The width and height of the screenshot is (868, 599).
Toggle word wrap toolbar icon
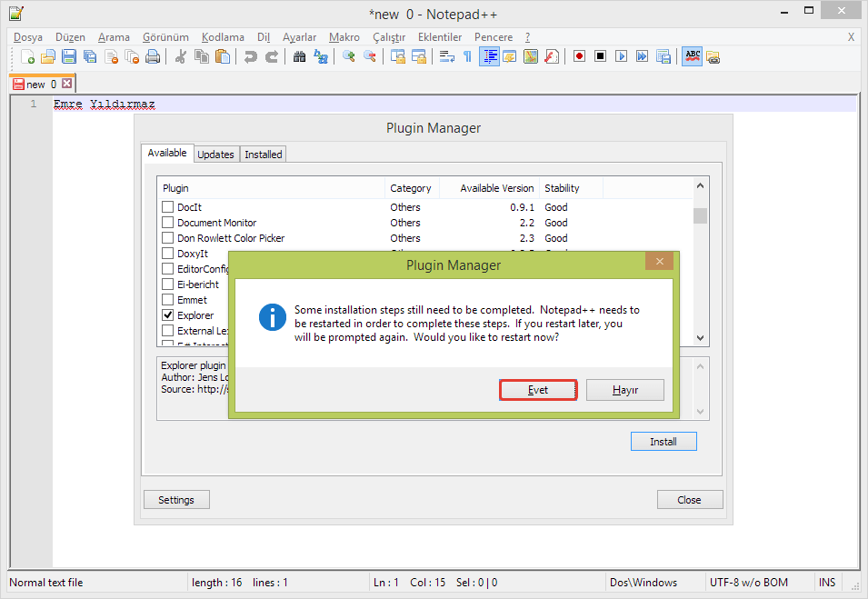click(x=447, y=56)
